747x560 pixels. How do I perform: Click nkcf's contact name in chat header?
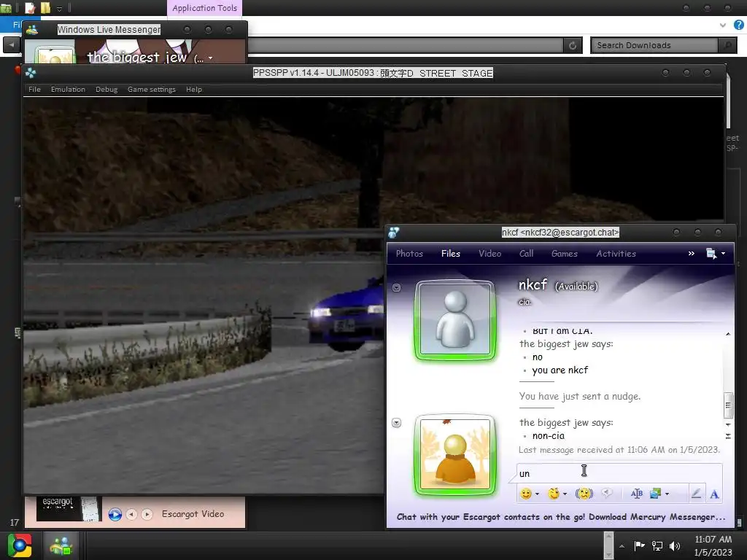click(533, 285)
